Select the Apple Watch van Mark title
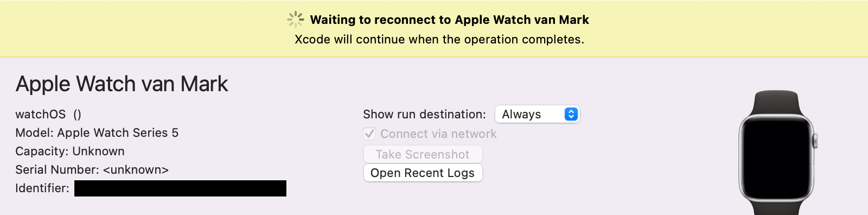The image size is (868, 215). 122,84
